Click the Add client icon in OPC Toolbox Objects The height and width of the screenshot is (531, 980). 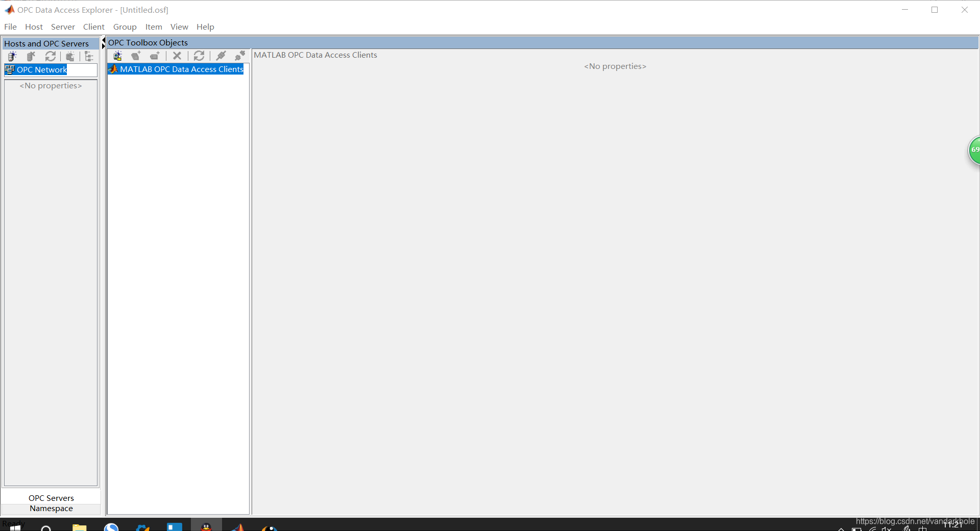[117, 56]
